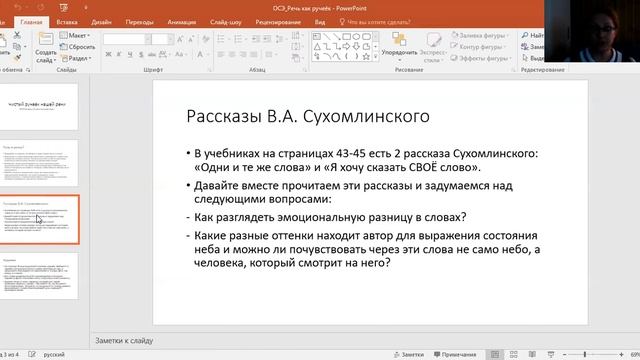Click the spell check icon in status bar

click(x=32, y=354)
